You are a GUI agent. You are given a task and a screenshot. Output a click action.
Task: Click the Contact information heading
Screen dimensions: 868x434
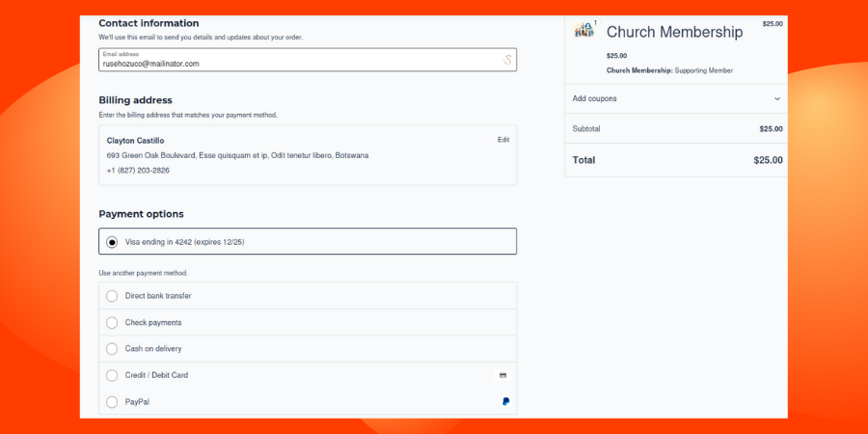(149, 23)
